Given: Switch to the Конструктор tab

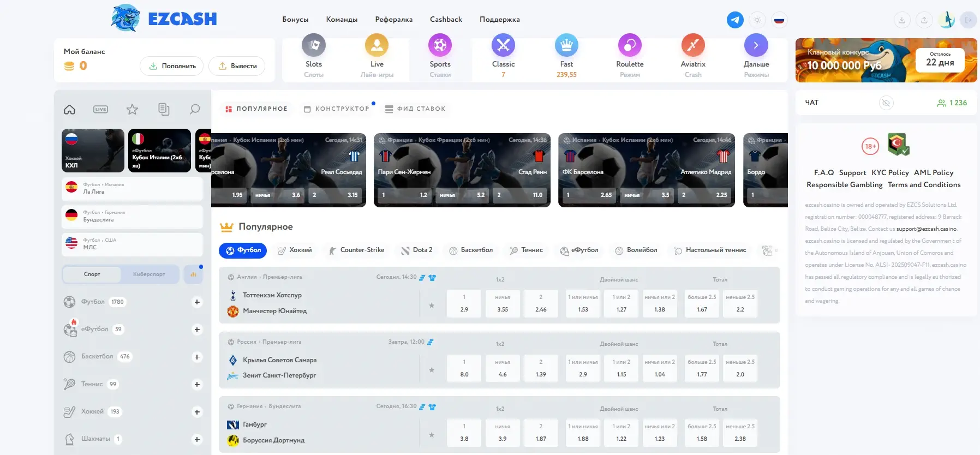Looking at the screenshot, I should point(337,109).
